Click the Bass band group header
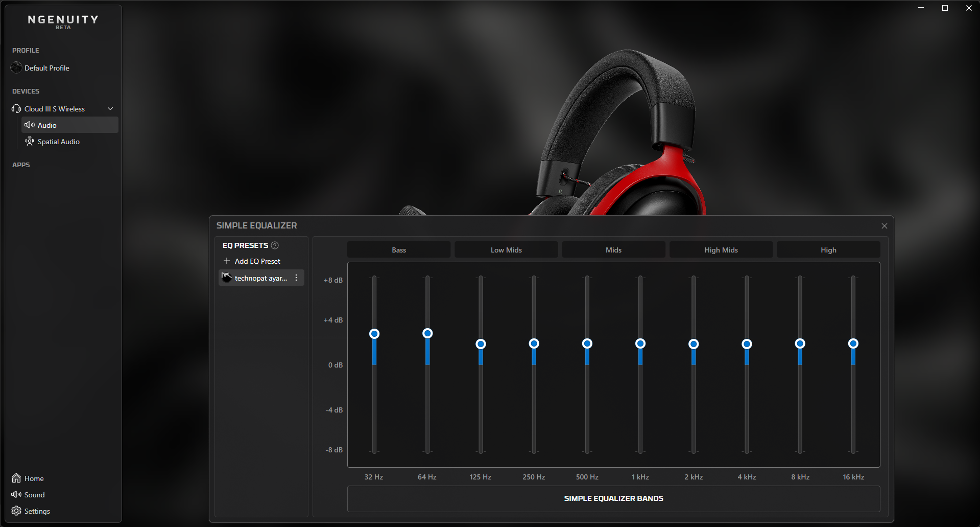 pyautogui.click(x=399, y=250)
